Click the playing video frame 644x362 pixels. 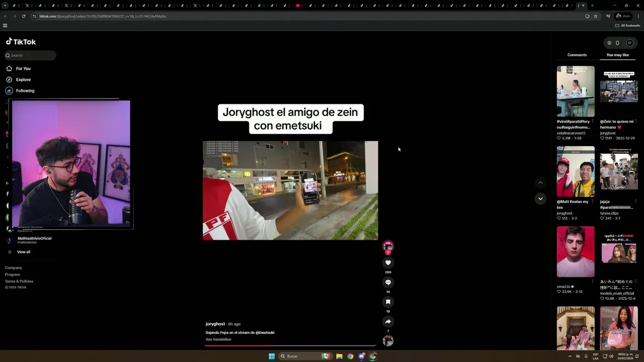pos(290,190)
